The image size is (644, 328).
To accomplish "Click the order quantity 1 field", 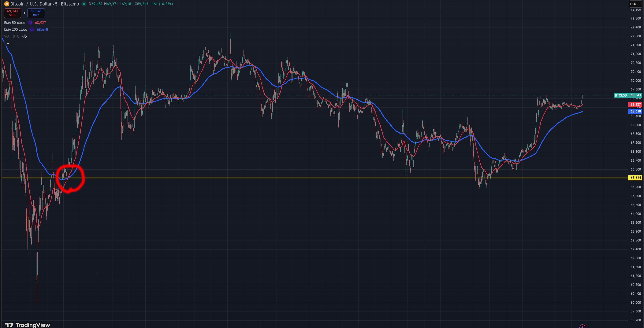I will click(x=24, y=13).
